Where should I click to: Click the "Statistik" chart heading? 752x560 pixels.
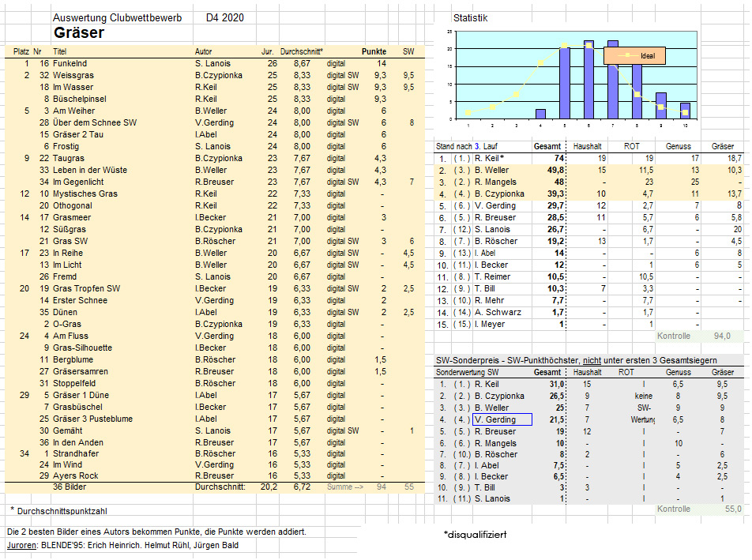tap(470, 18)
